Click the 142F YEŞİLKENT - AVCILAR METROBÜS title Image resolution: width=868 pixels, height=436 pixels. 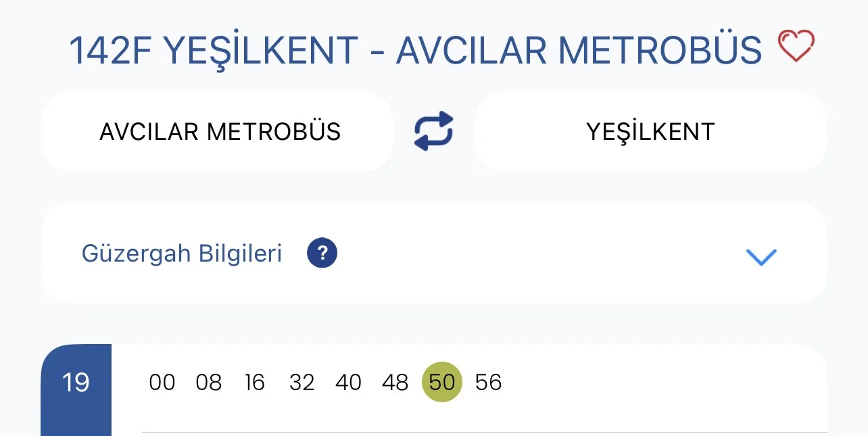click(415, 49)
